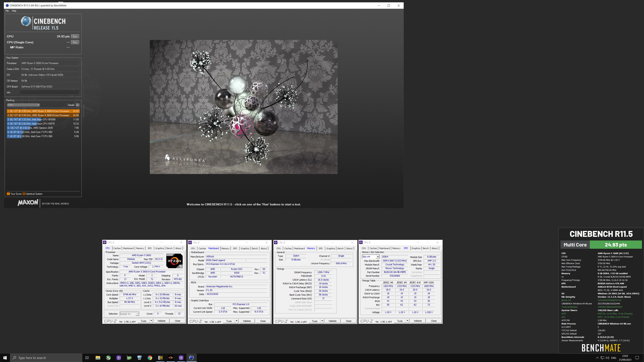
Task: Click the taskbar search box
Action: point(46,358)
